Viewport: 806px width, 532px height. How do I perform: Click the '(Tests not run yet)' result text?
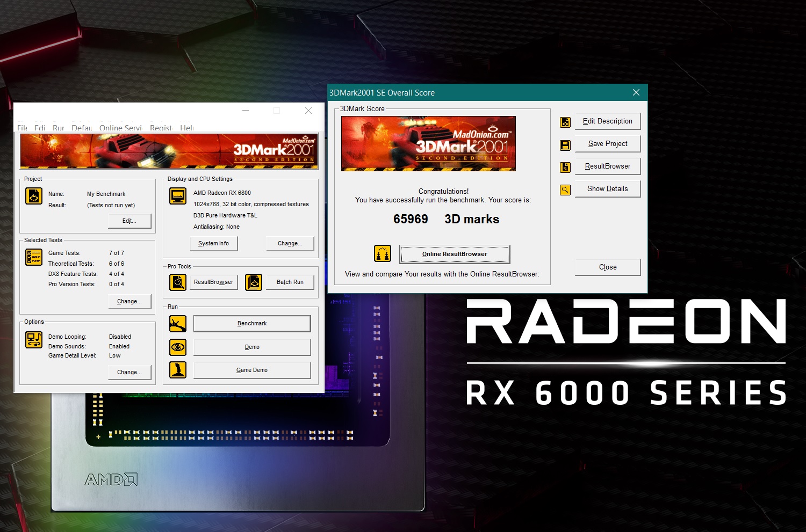111,205
